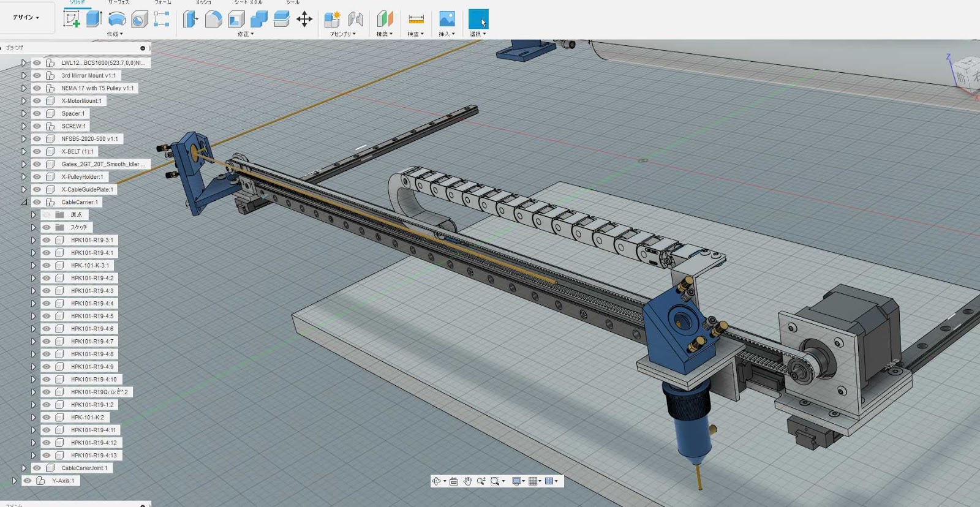Select the Press Pull tool
Image resolution: width=980 pixels, height=507 pixels.
[190, 19]
